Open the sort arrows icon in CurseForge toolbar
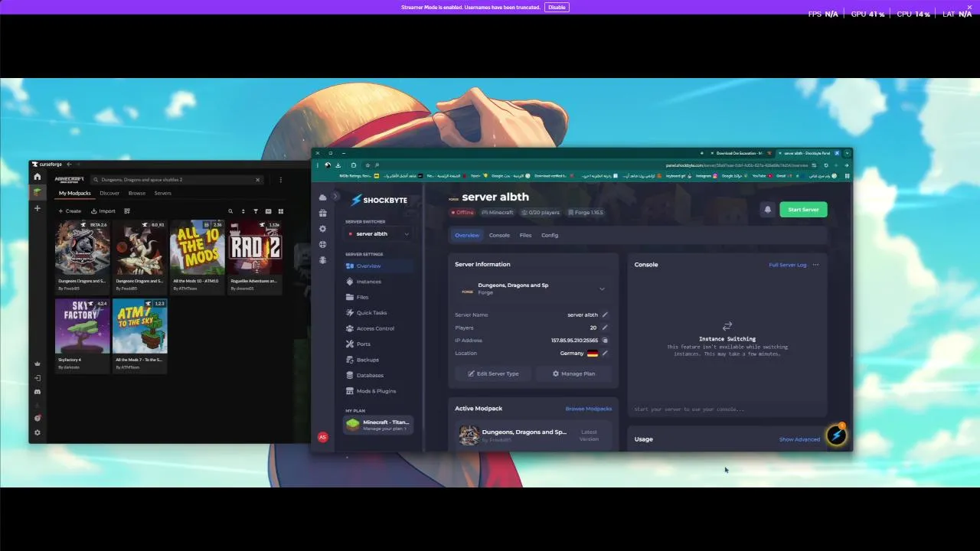This screenshot has height=551, width=980. click(x=243, y=211)
